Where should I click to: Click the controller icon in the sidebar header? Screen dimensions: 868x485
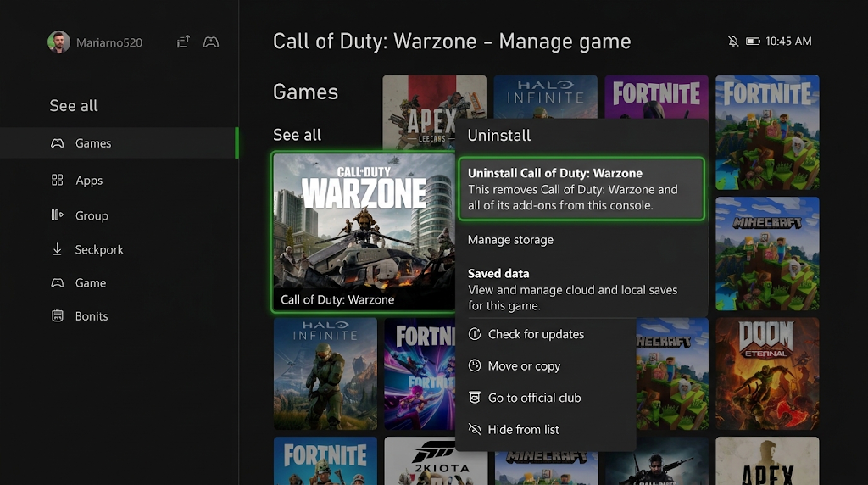coord(211,42)
